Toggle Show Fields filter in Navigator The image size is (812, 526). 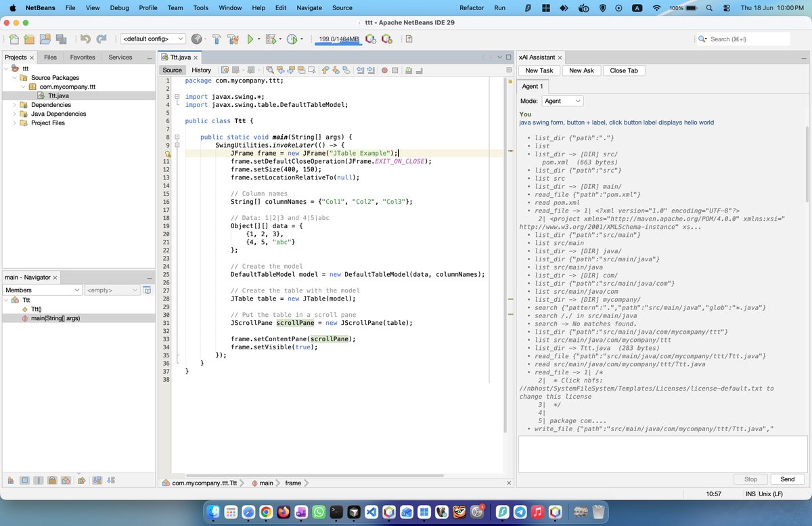[x=24, y=481]
